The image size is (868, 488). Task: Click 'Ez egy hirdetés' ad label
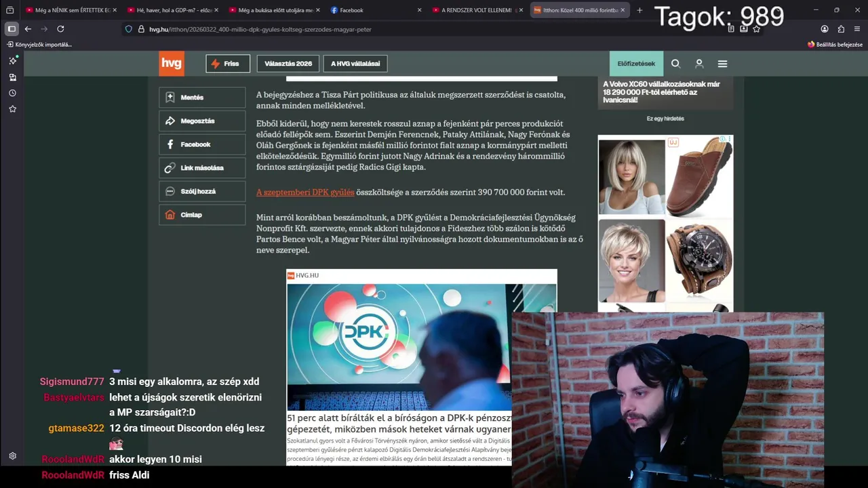[665, 119]
